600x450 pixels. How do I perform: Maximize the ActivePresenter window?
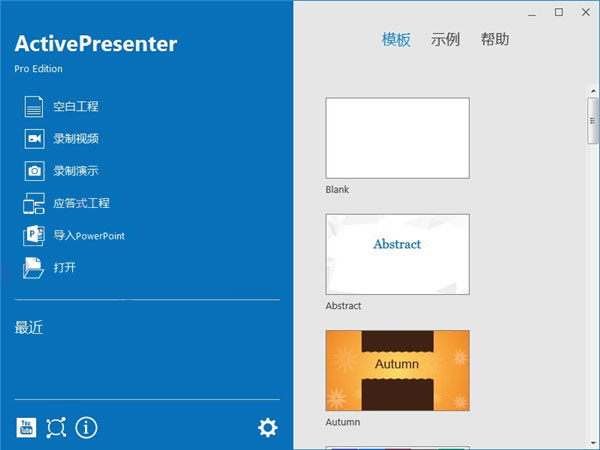coord(559,12)
